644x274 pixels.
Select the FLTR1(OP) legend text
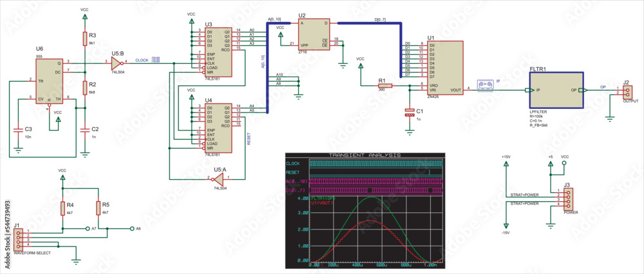pyautogui.click(x=324, y=199)
